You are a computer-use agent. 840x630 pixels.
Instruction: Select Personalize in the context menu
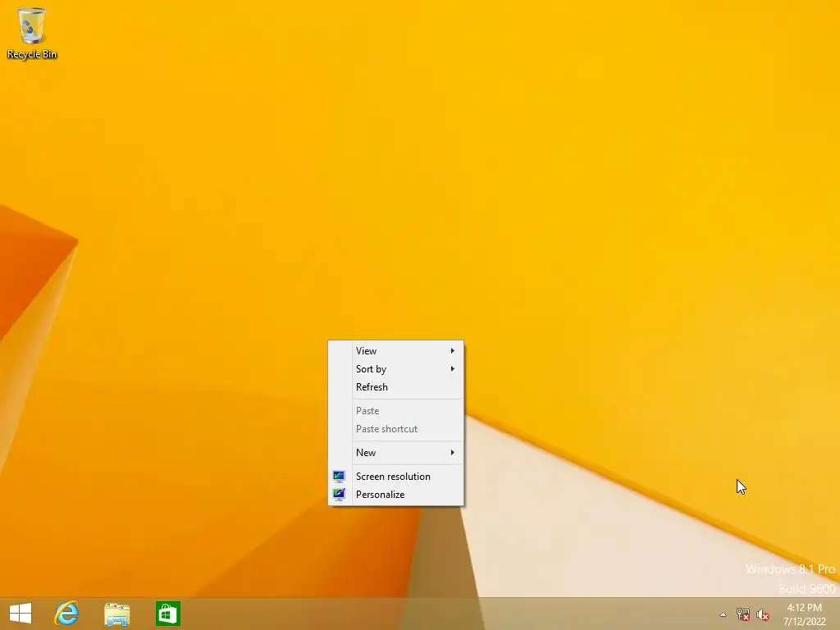click(396, 495)
